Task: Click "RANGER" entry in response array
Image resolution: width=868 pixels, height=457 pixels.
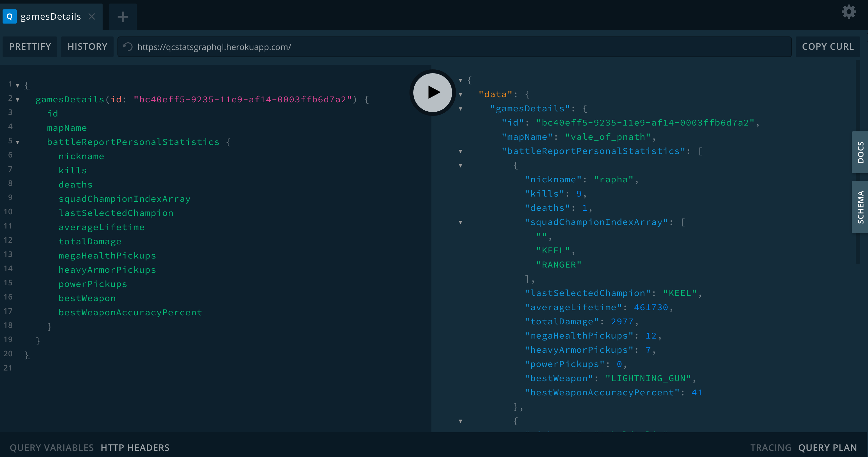Action: tap(559, 265)
